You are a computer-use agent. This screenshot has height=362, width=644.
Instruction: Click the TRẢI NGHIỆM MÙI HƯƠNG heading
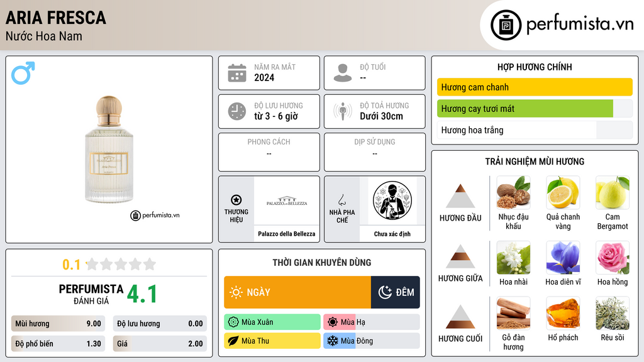coord(535,162)
